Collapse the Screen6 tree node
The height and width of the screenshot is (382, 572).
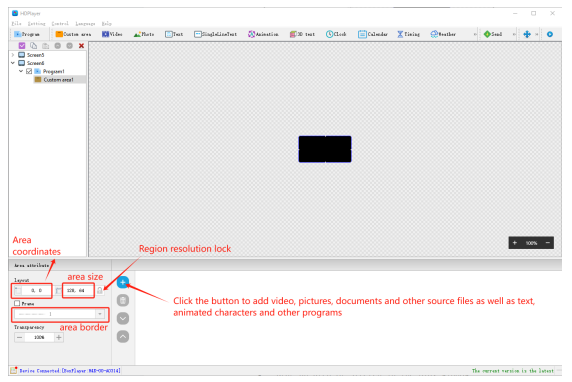(x=13, y=63)
